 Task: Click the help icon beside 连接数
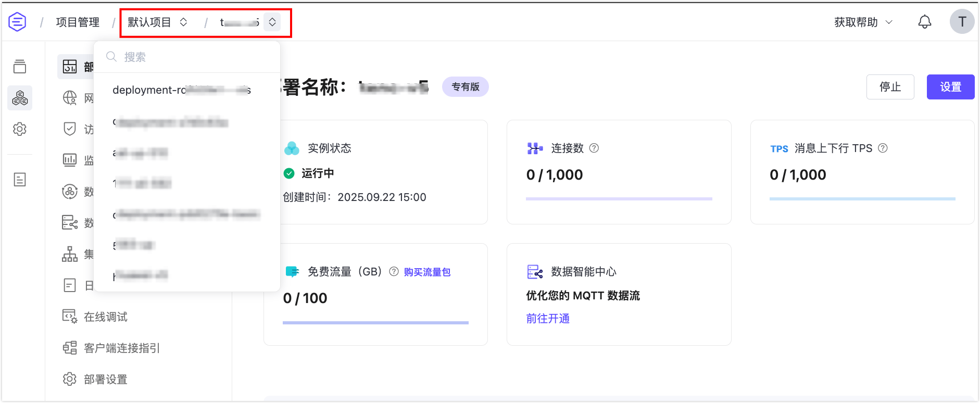[594, 148]
